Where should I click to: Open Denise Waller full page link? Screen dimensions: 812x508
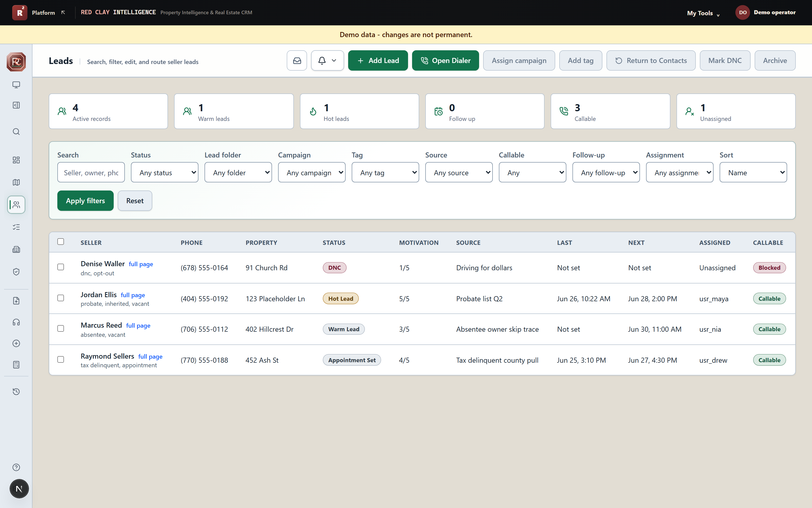coord(141,264)
